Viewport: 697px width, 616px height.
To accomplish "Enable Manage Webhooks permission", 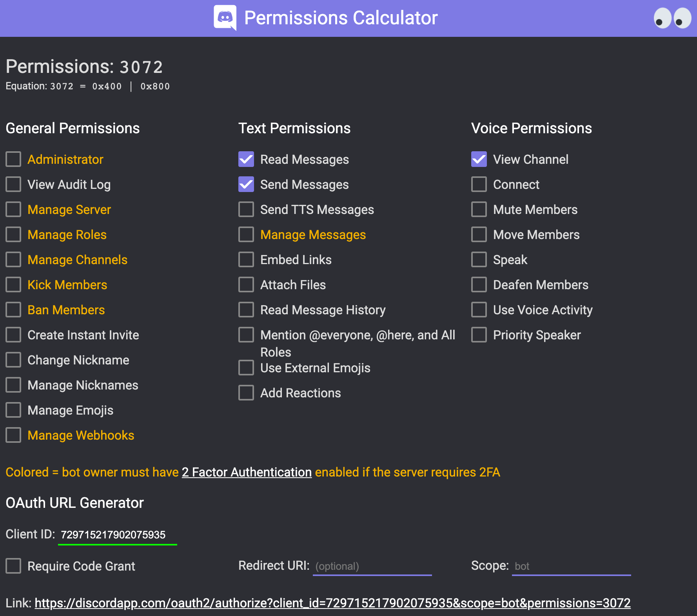I will [x=13, y=435].
